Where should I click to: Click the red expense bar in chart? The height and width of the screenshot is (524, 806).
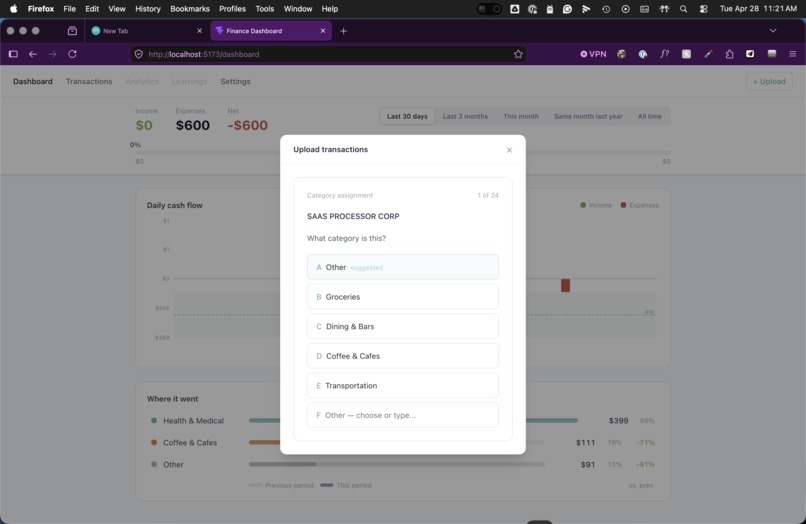tap(565, 285)
